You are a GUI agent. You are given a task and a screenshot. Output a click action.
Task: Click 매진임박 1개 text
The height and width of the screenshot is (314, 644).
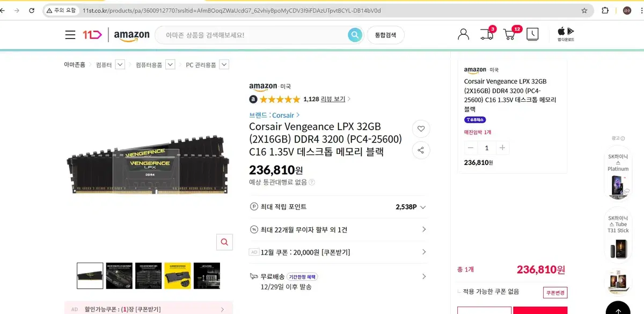pos(478,132)
